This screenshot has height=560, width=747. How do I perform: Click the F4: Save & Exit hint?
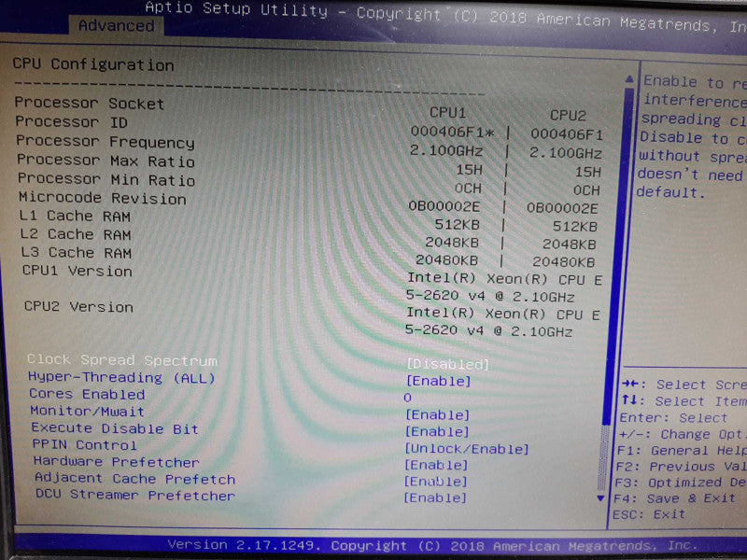point(674,498)
